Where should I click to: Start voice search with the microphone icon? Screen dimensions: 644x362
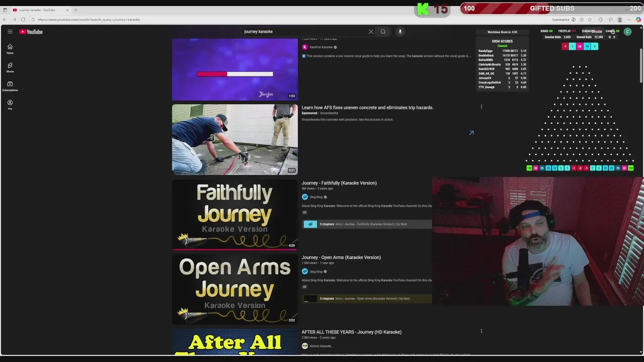tap(400, 32)
